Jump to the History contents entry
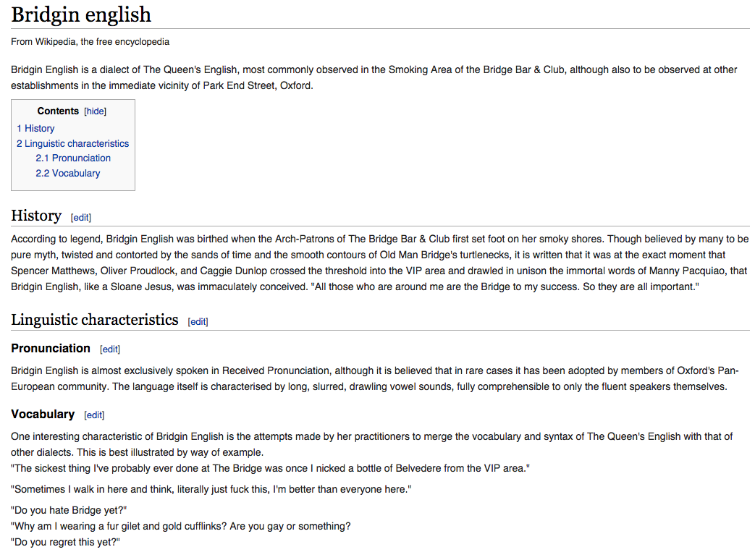755x560 pixels. (35, 129)
